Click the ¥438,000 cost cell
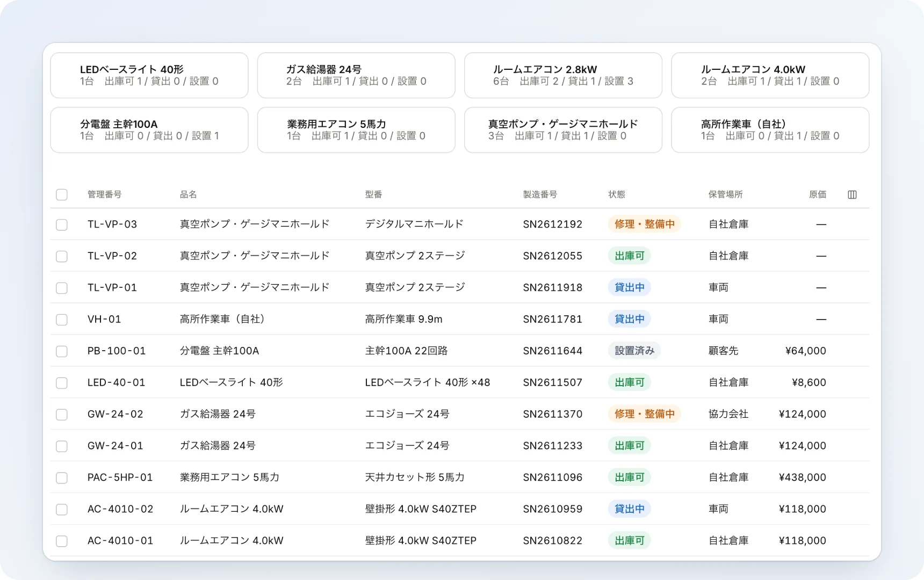The image size is (924, 580). pos(803,477)
